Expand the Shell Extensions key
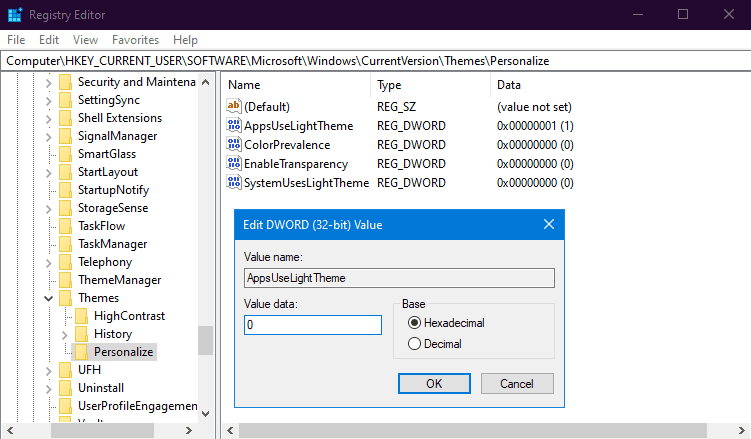Viewport: 751px width, 439px height. point(48,119)
